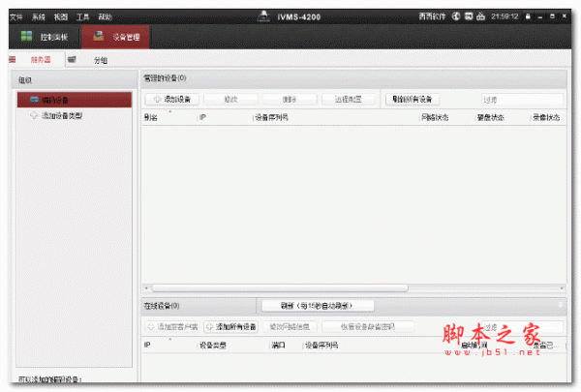The height and width of the screenshot is (392, 581).
Task: Click the iVMS-4200 camera logo icon
Action: pos(263,16)
